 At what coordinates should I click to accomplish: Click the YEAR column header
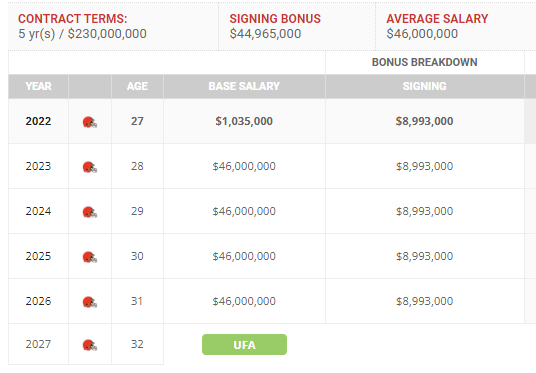click(38, 86)
